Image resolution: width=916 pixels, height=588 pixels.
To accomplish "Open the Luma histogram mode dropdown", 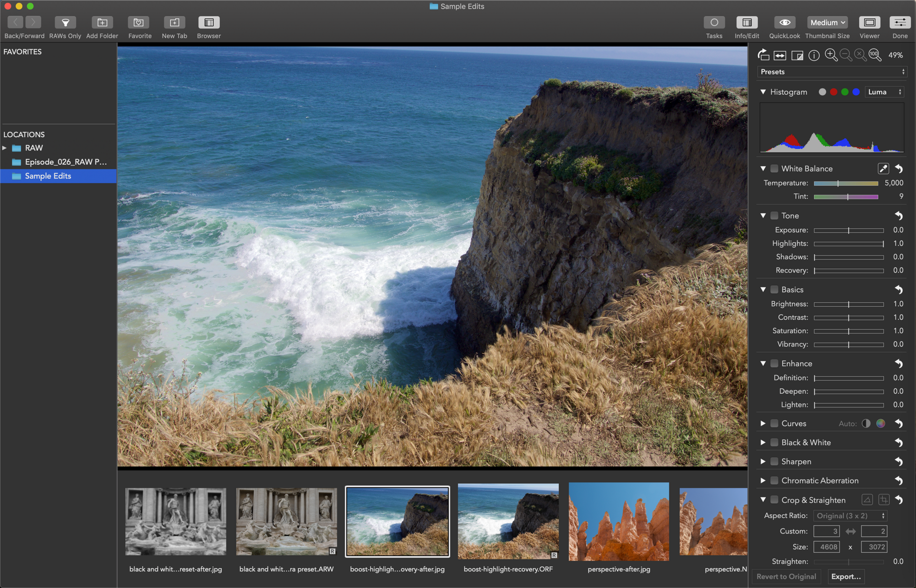I will pyautogui.click(x=884, y=92).
